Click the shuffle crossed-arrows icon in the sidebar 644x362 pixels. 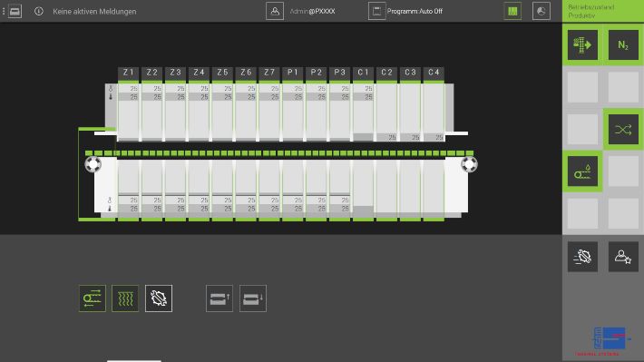click(x=623, y=130)
